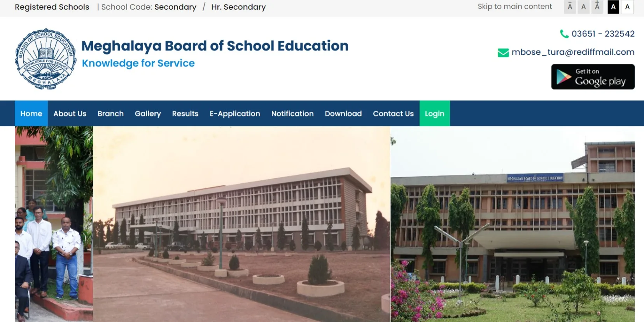Expand the E-Application menu

[235, 113]
